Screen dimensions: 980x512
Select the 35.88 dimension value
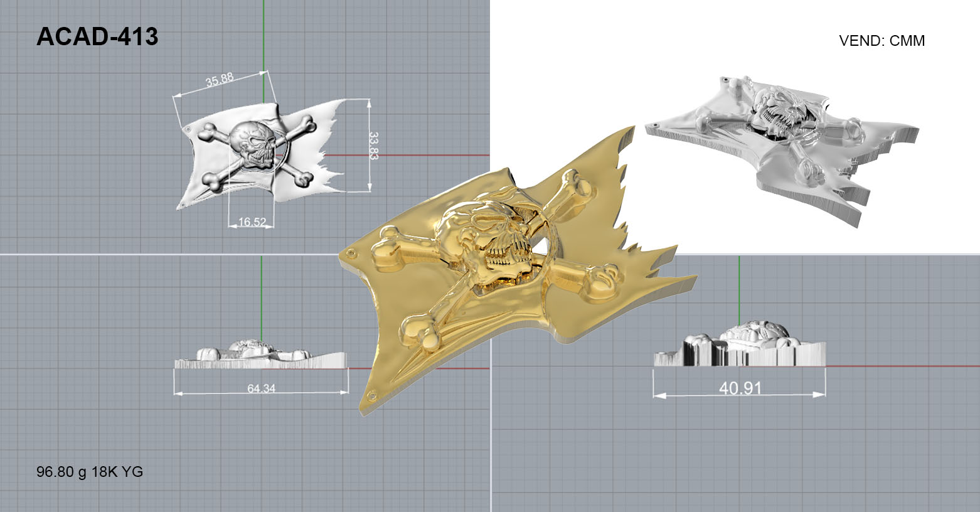click(220, 80)
